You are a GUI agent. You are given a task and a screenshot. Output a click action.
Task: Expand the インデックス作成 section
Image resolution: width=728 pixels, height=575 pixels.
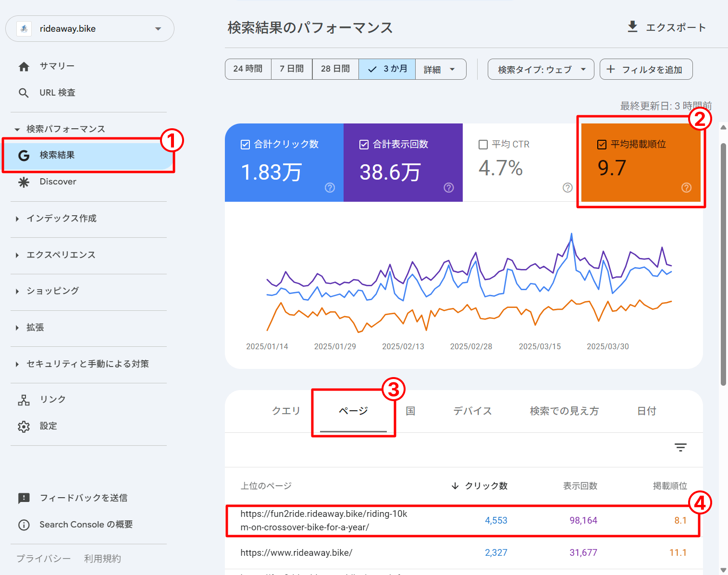tap(17, 219)
